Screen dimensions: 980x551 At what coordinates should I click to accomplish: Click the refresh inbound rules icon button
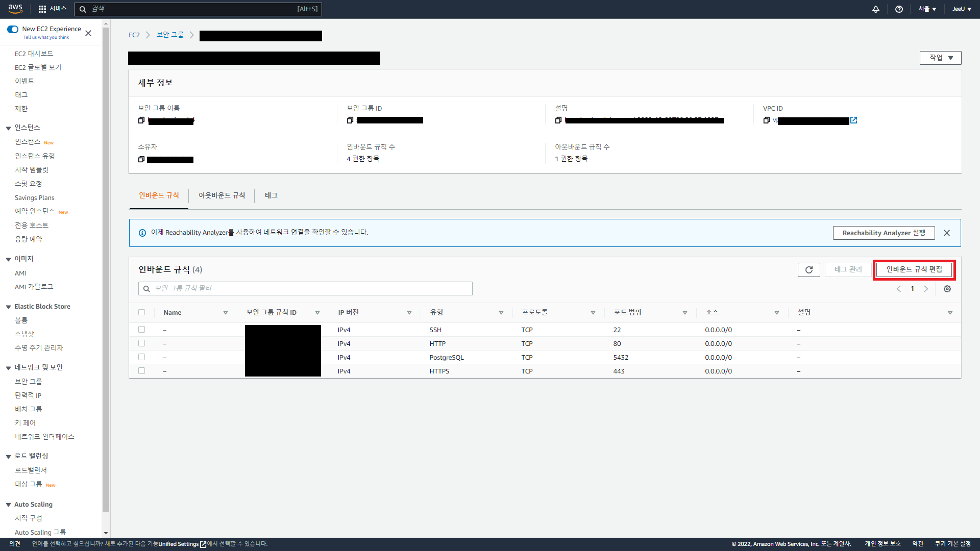pyautogui.click(x=808, y=270)
